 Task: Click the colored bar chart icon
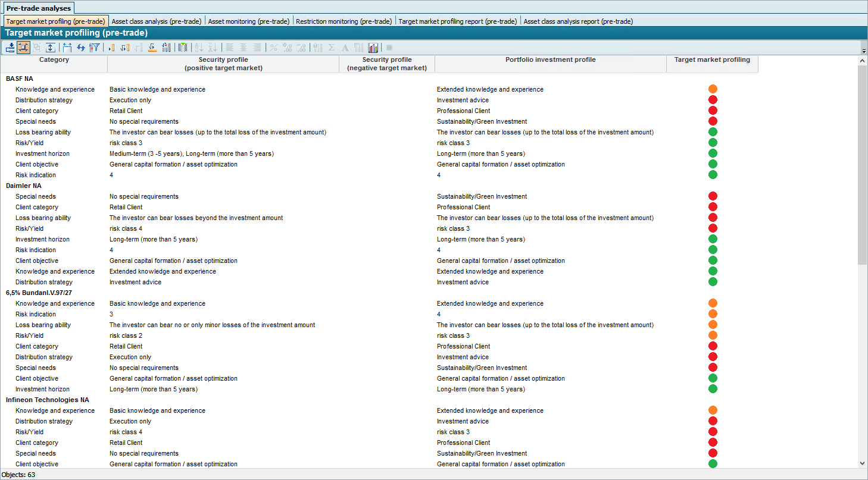[x=373, y=48]
